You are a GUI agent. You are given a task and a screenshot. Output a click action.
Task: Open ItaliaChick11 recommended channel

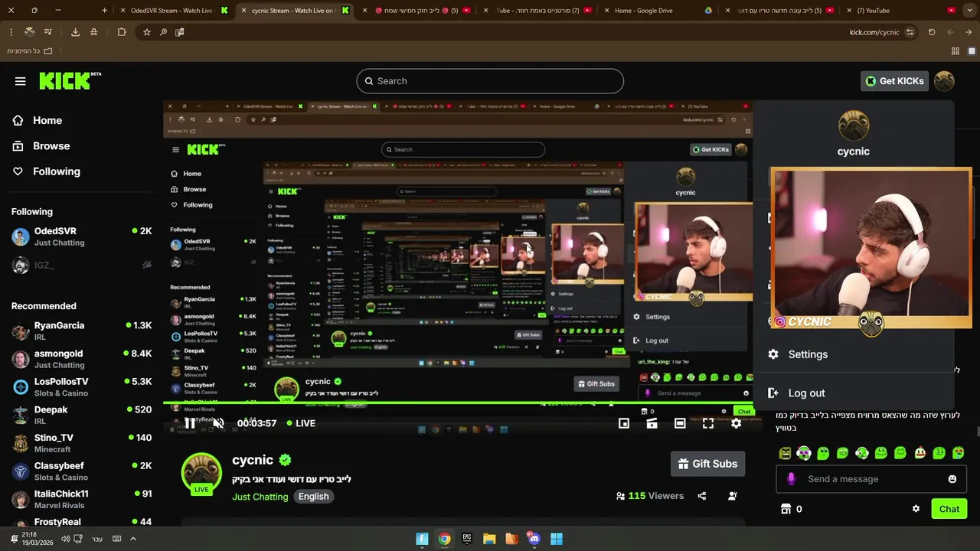[82, 499]
